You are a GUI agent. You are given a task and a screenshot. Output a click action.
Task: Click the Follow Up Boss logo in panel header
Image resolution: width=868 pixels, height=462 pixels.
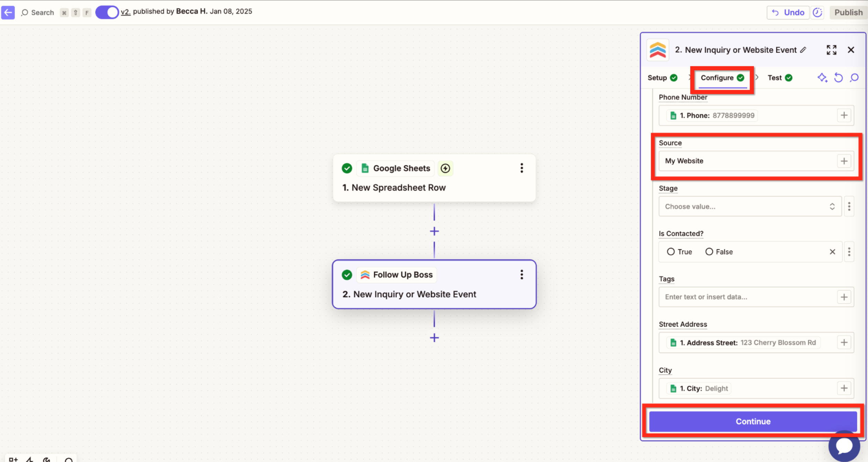click(x=658, y=50)
